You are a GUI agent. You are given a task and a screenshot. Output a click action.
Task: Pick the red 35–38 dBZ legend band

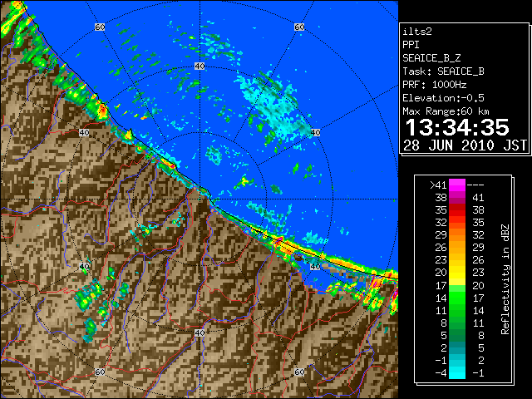pyautogui.click(x=457, y=209)
